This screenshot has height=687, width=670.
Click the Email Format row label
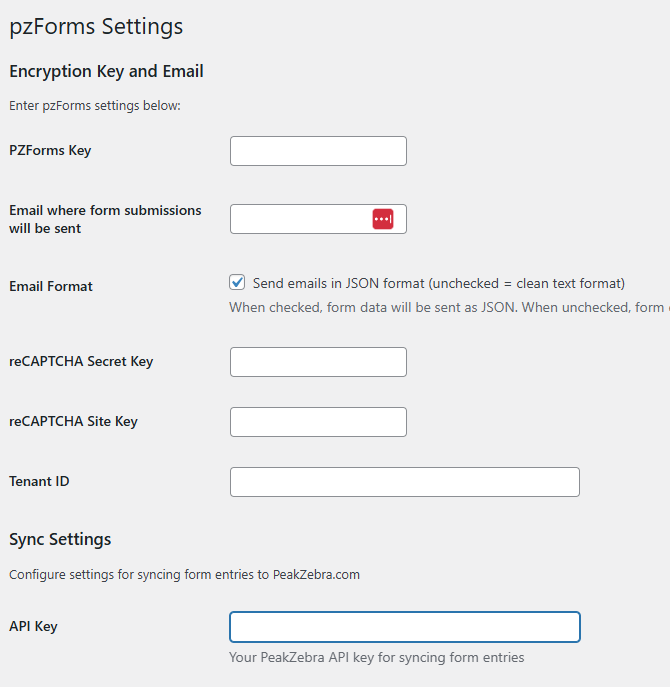(51, 286)
